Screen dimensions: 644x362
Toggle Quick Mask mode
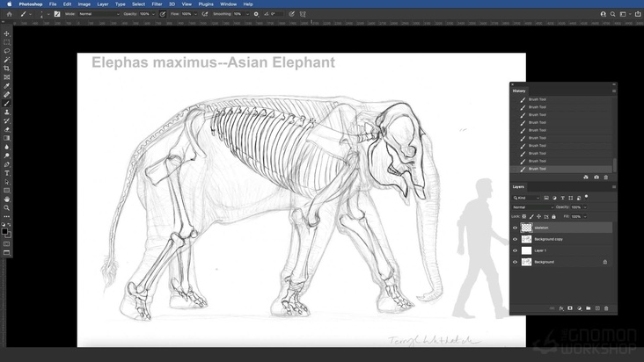click(6, 244)
